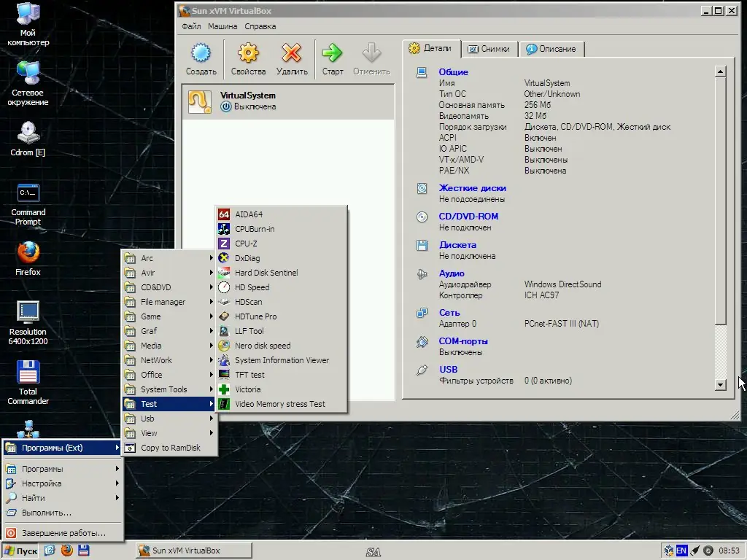Select HDTune Pro in the menu
This screenshot has height=560, width=747.
[x=255, y=316]
